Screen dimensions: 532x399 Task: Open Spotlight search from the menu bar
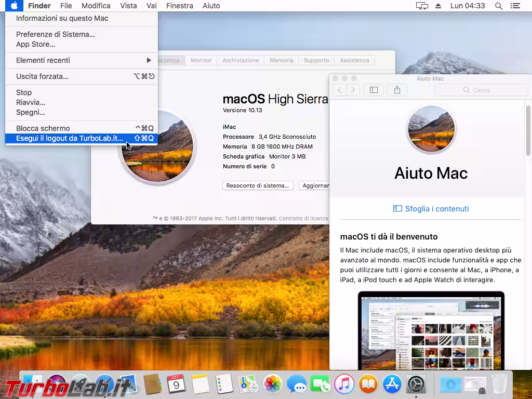[x=498, y=6]
